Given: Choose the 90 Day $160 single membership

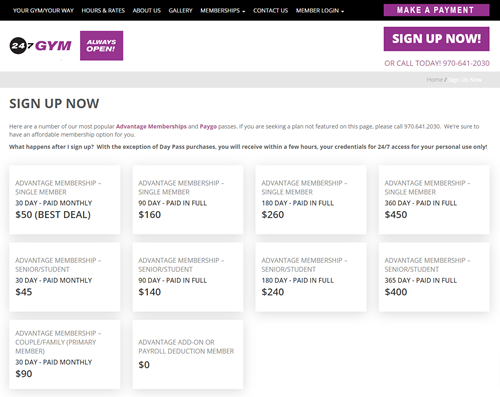Looking at the screenshot, I should [188, 199].
